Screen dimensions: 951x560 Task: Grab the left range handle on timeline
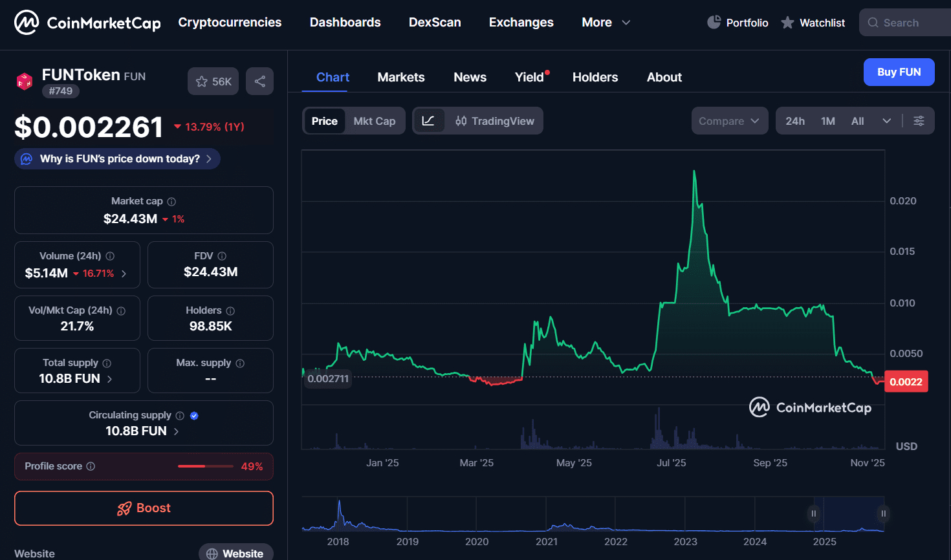coord(814,513)
